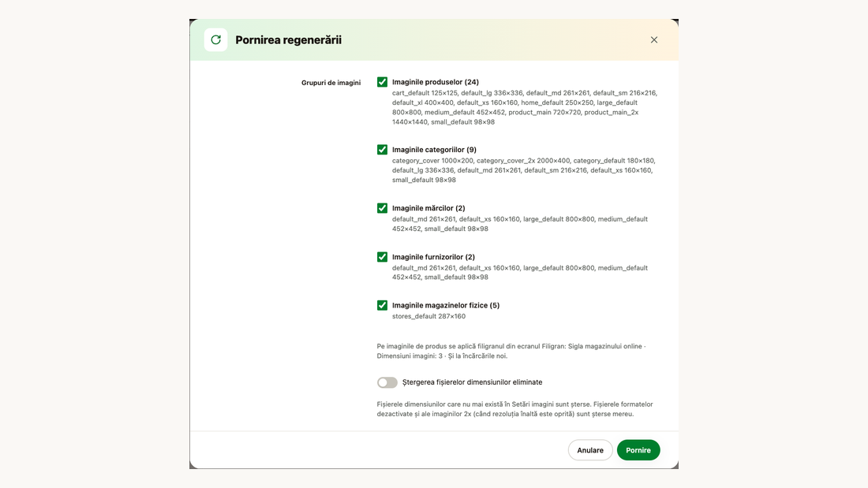Uncheck Imaginile mărcilor (2) checkbox
This screenshot has height=488, width=868.
pos(382,208)
